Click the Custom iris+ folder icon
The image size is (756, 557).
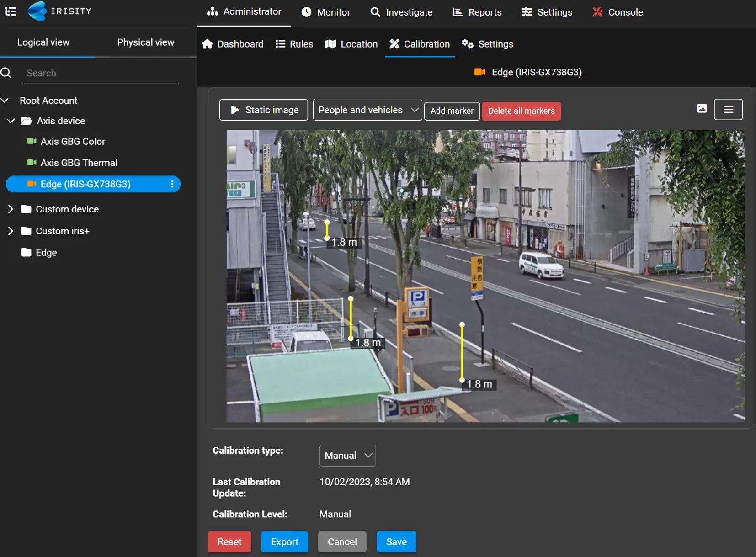click(27, 231)
